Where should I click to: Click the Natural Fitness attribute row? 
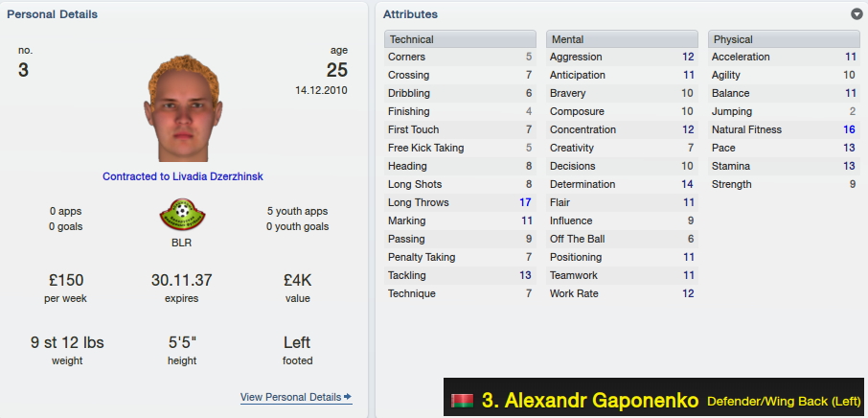[x=784, y=129]
